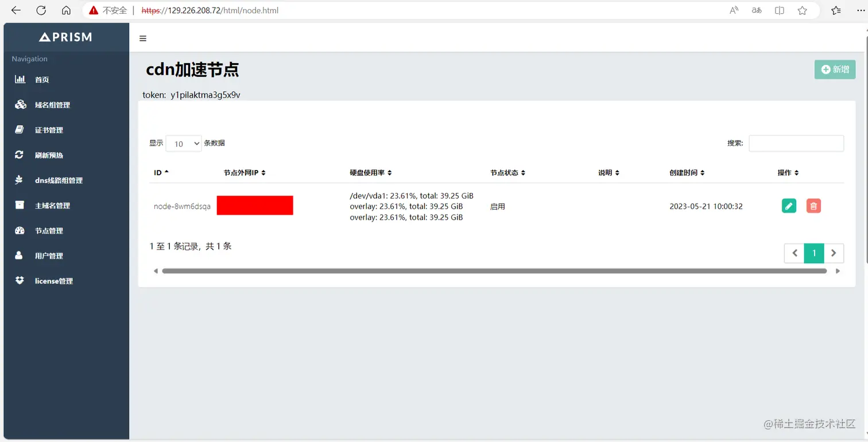
Task: Go to next page pagination arrow
Action: (x=834, y=253)
